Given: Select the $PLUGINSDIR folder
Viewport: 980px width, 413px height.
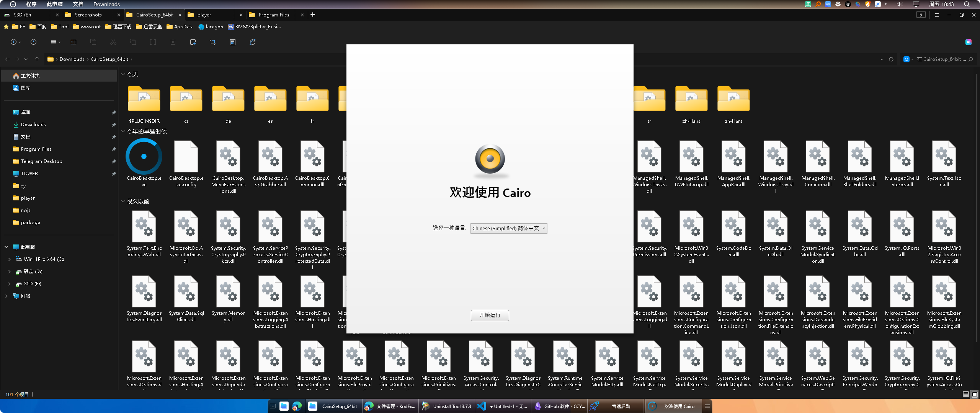Looking at the screenshot, I should (144, 104).
